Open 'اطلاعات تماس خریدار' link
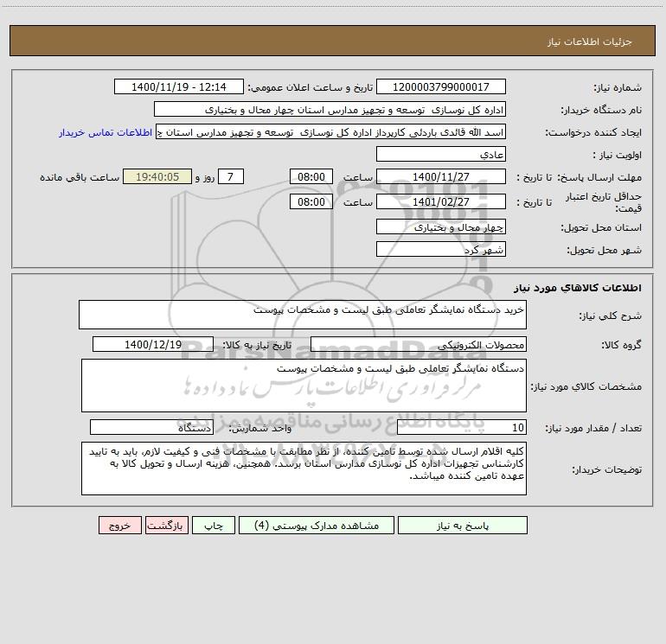 tap(106, 132)
